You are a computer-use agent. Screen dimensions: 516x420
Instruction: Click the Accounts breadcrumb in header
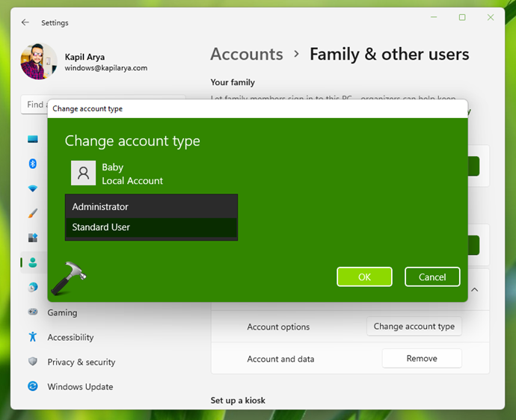[247, 55]
